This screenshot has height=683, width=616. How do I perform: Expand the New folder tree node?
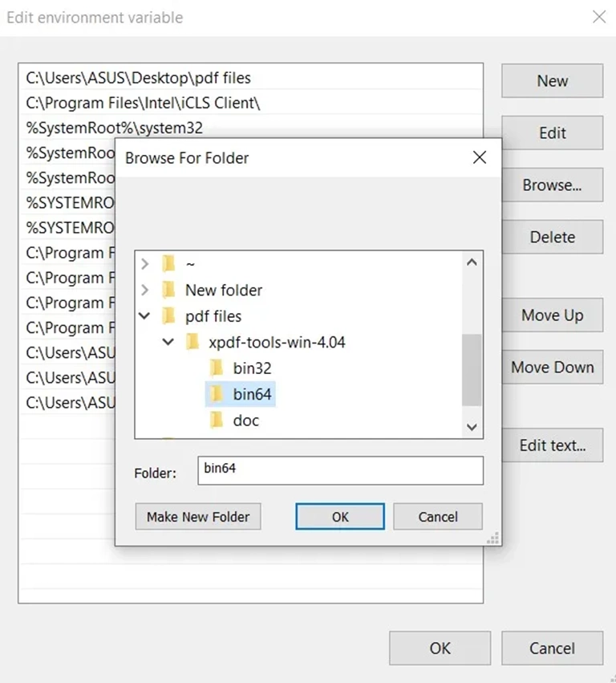[145, 290]
